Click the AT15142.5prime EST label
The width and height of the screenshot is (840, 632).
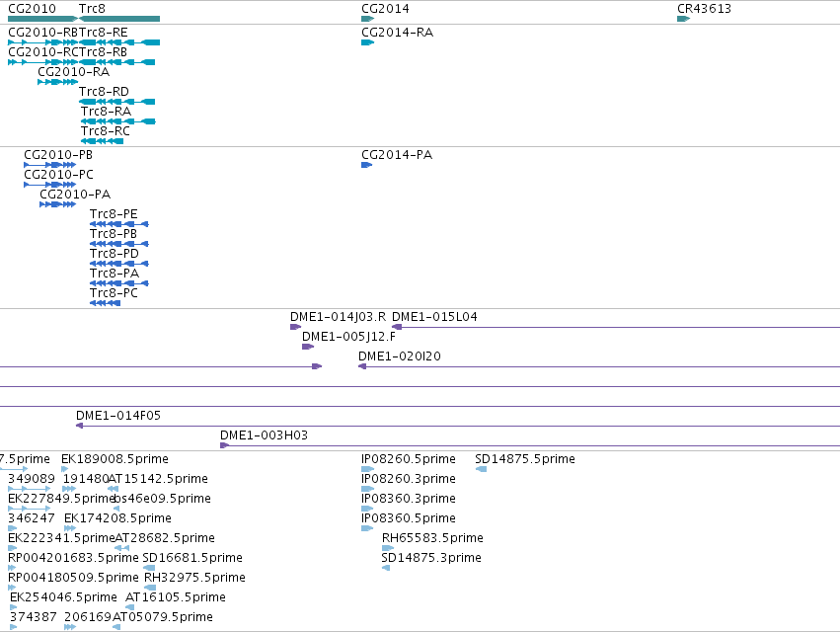coord(158,479)
